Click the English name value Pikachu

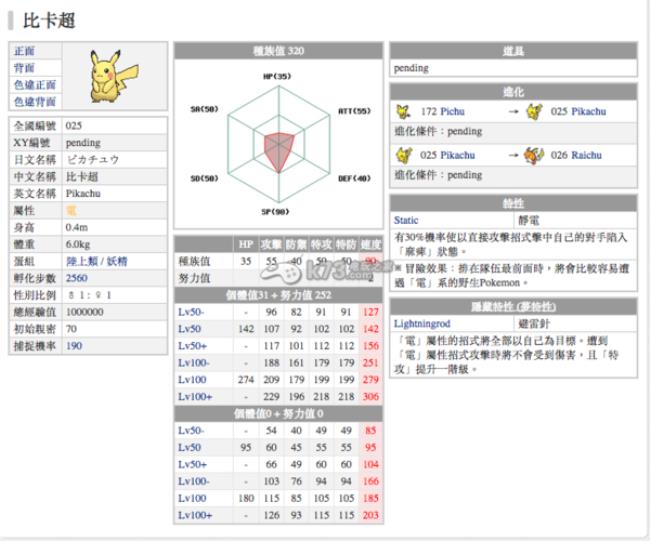point(83,194)
